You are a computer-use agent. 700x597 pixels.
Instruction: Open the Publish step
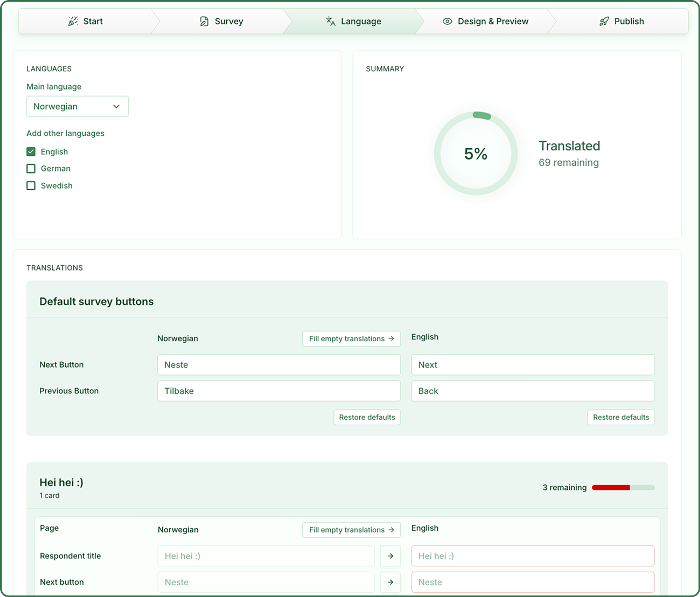pos(622,21)
